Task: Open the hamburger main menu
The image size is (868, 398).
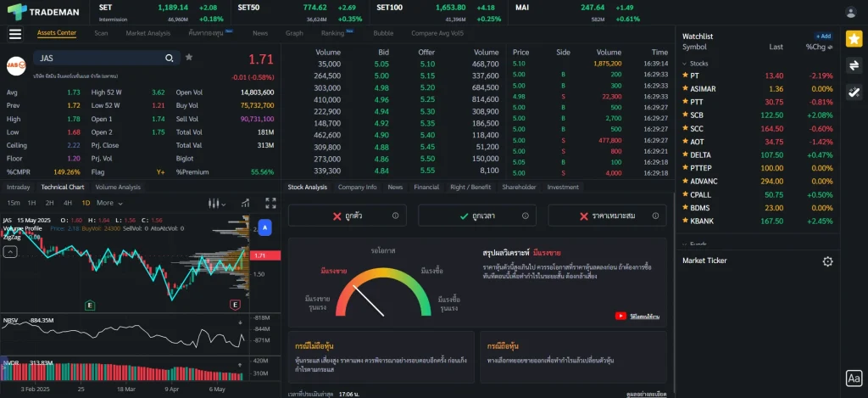Action: coord(14,34)
